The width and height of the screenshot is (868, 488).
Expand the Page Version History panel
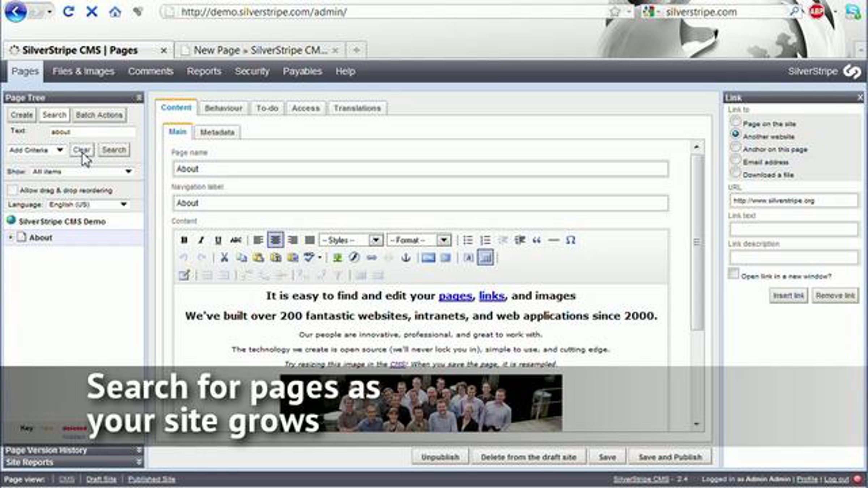pyautogui.click(x=73, y=450)
